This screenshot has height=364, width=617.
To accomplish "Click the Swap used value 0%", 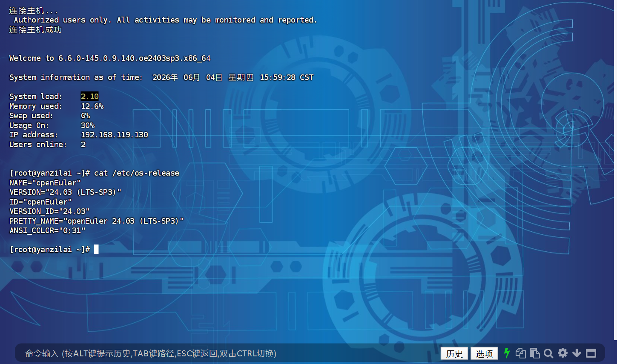I will point(86,116).
